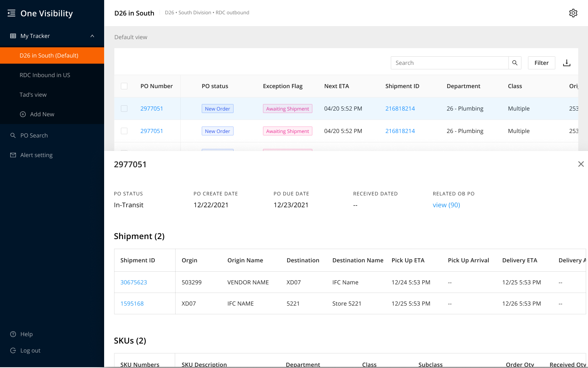Click the Log out icon
588x368 pixels.
coord(13,350)
